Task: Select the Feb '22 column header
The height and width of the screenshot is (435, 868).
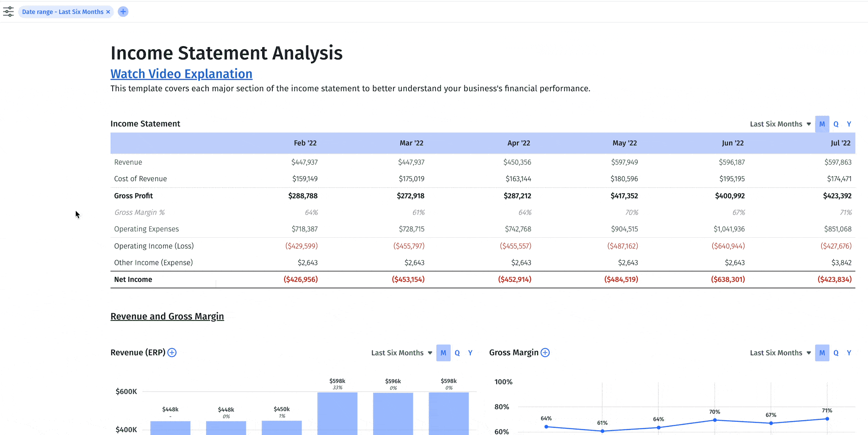Action: 305,143
